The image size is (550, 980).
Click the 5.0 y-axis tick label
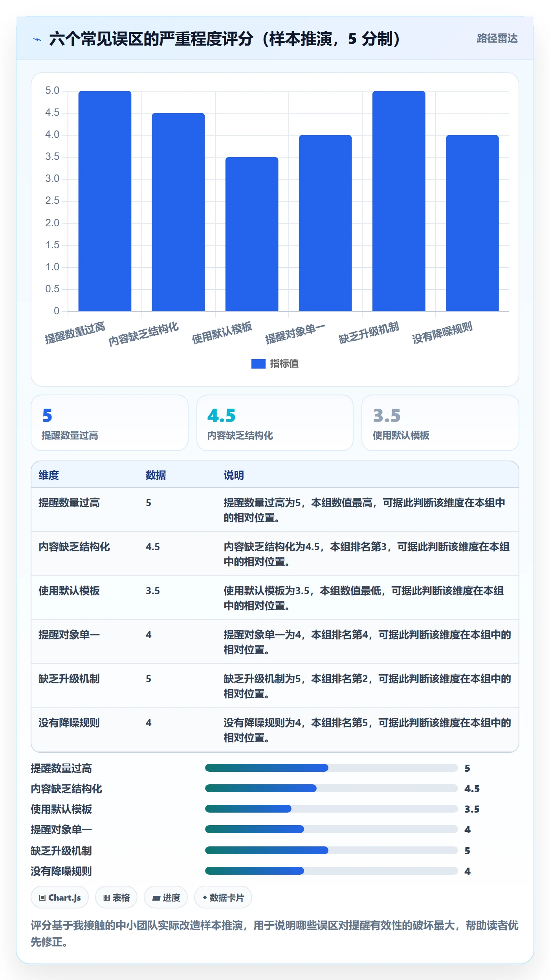click(52, 91)
